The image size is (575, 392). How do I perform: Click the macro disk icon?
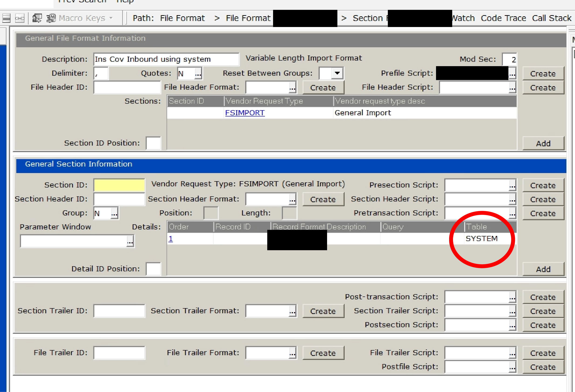click(x=51, y=18)
